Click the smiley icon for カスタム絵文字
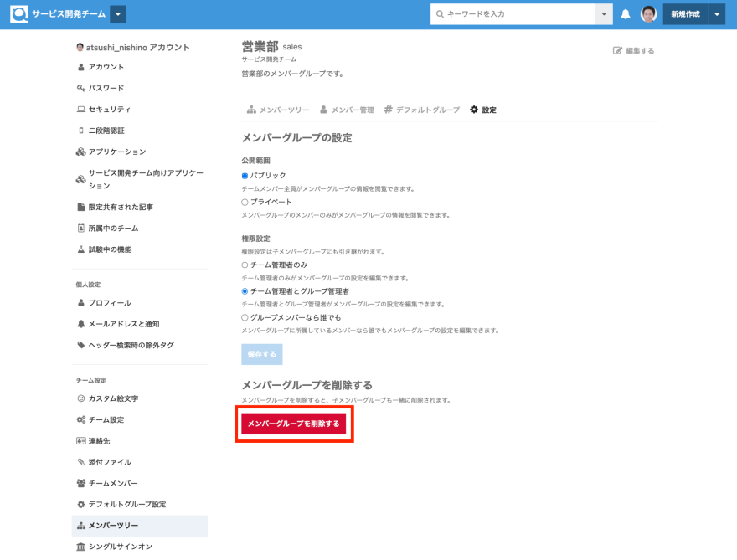Screen dimensions: 737x560 [81, 398]
